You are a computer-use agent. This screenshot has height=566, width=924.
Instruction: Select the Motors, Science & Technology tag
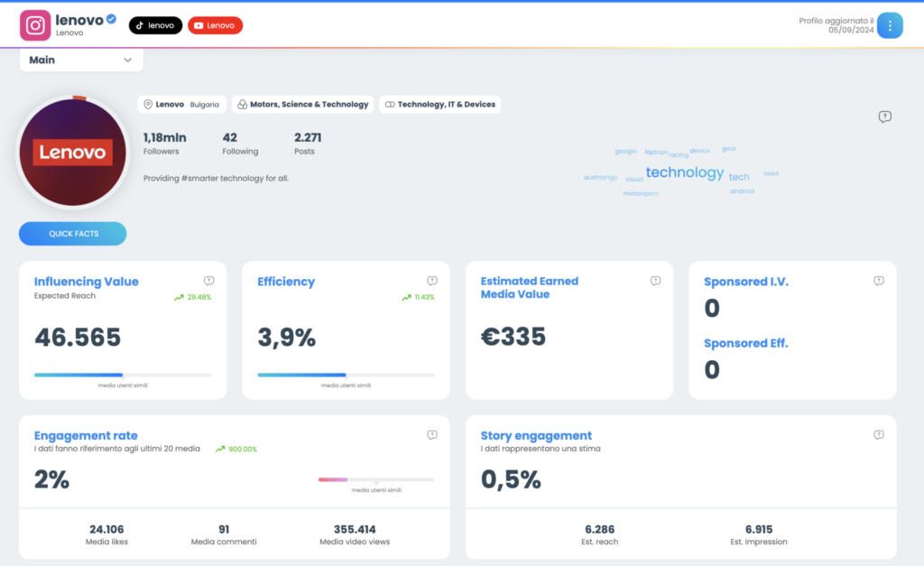[303, 105]
